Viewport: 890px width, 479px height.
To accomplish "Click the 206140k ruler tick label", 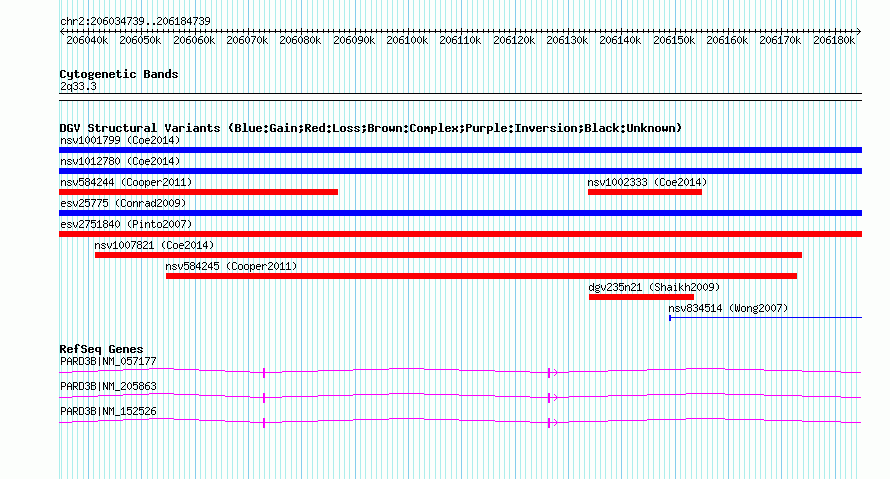I will (620, 40).
